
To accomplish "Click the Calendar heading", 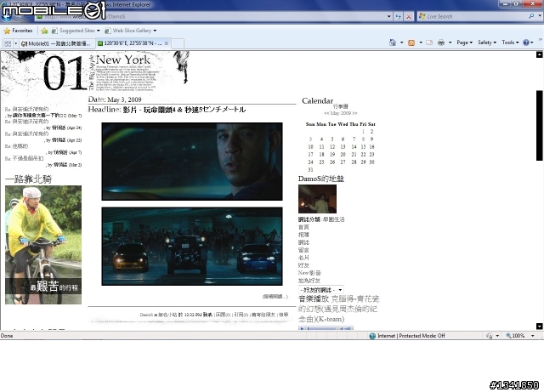I will 317,100.
